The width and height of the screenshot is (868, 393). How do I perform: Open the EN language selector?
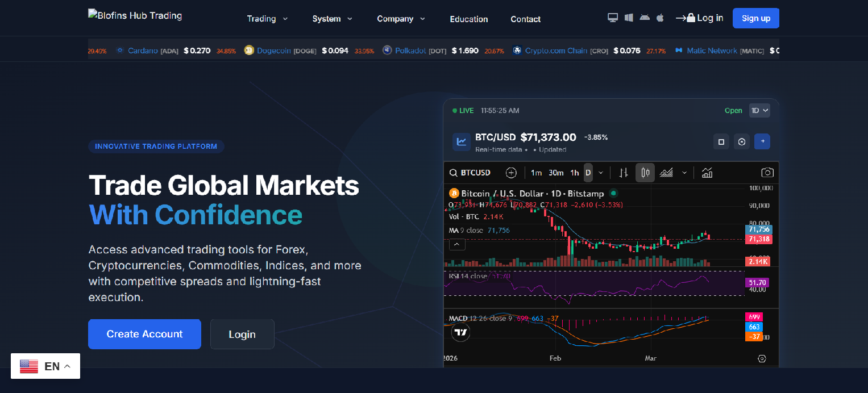(x=45, y=366)
